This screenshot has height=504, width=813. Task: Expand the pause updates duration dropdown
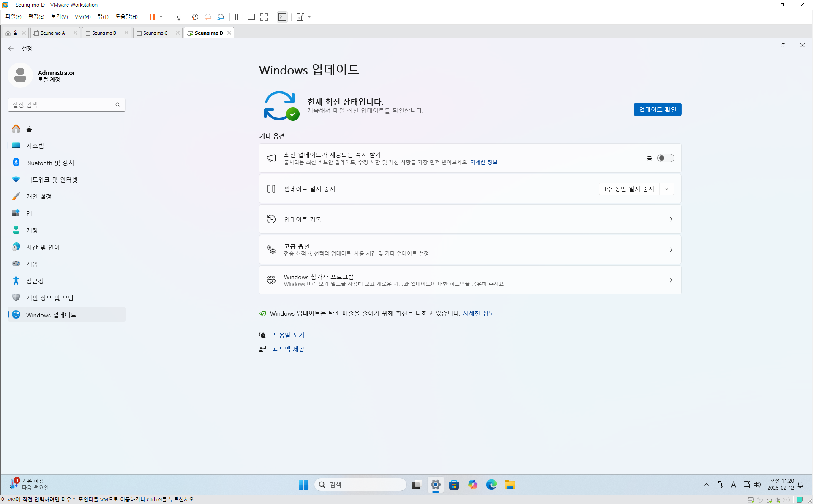pos(666,189)
